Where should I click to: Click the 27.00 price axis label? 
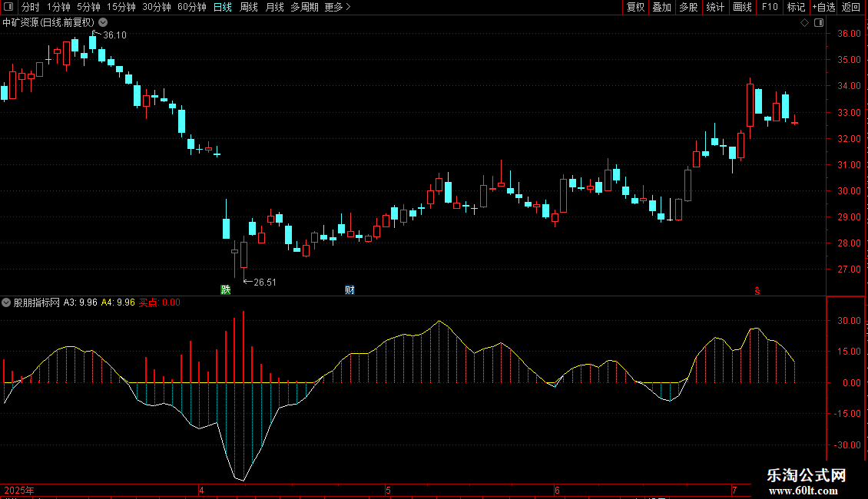click(x=849, y=269)
